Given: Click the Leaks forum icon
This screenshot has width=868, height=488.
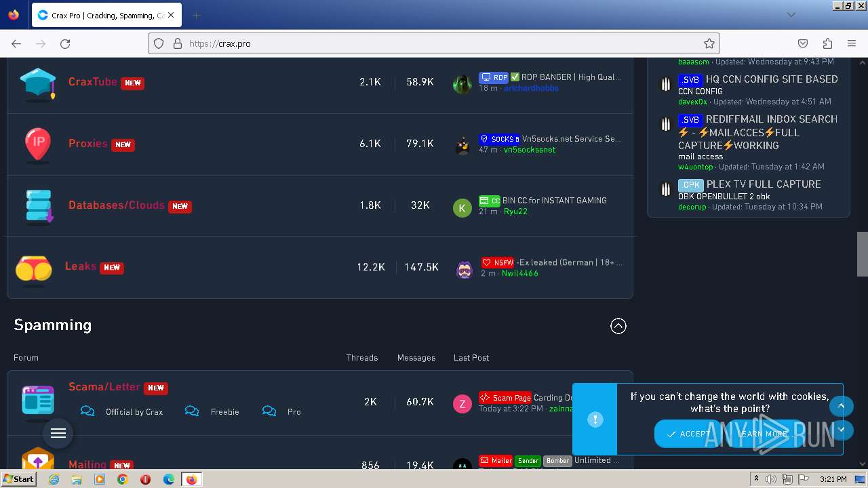Looking at the screenshot, I should coord(34,269).
